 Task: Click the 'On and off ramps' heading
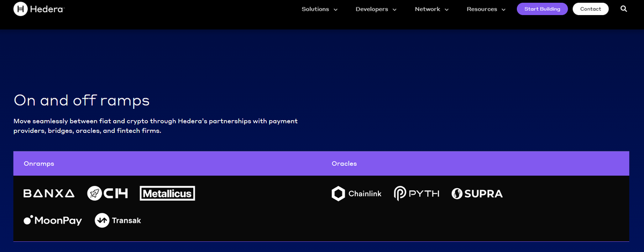pos(82,100)
